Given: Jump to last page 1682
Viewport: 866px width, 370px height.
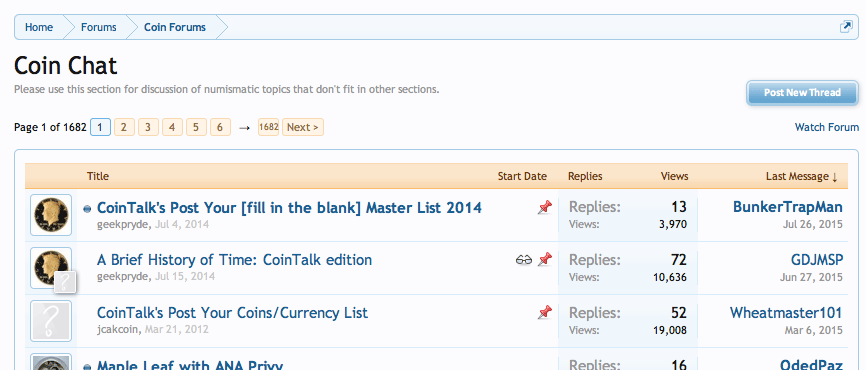Looking at the screenshot, I should tap(268, 127).
